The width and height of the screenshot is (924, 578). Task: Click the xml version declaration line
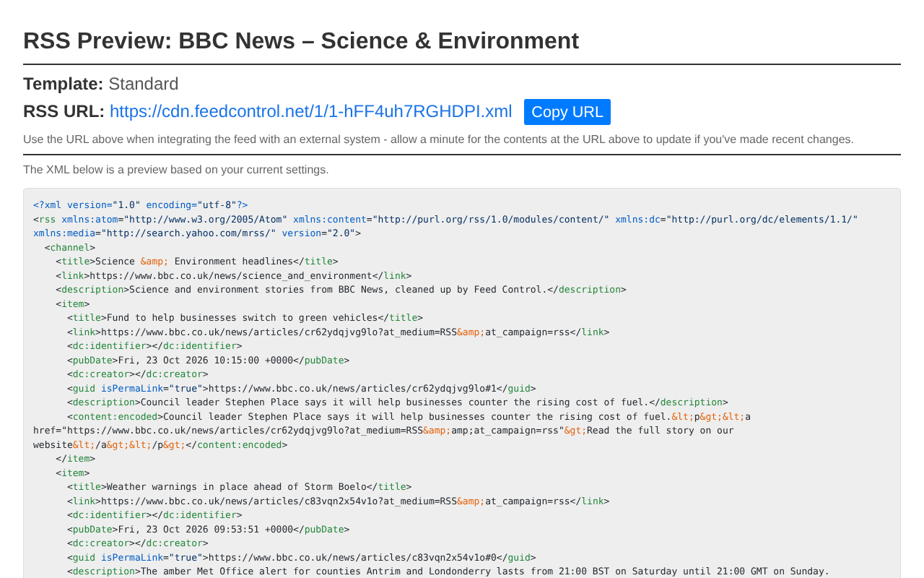click(x=141, y=205)
